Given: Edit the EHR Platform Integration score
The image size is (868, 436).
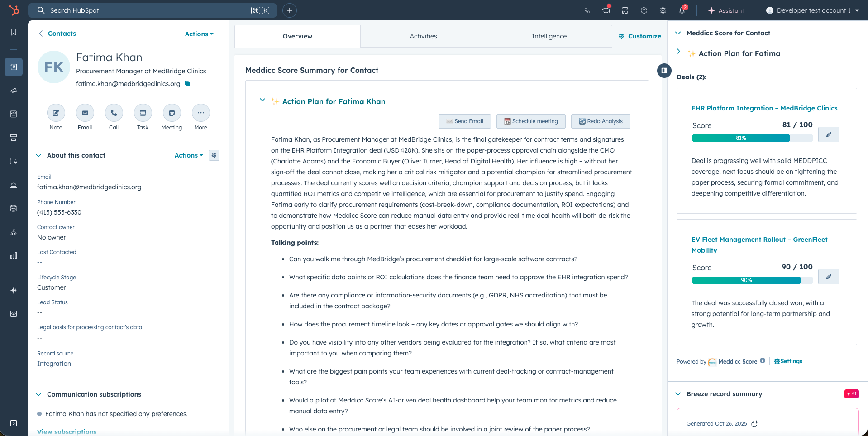Looking at the screenshot, I should coord(829,134).
